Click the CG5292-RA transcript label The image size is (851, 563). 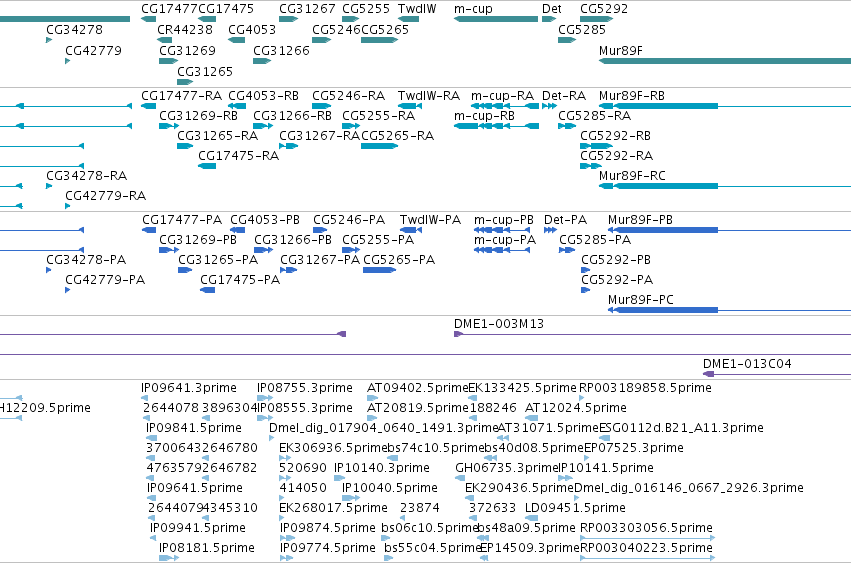pos(617,156)
